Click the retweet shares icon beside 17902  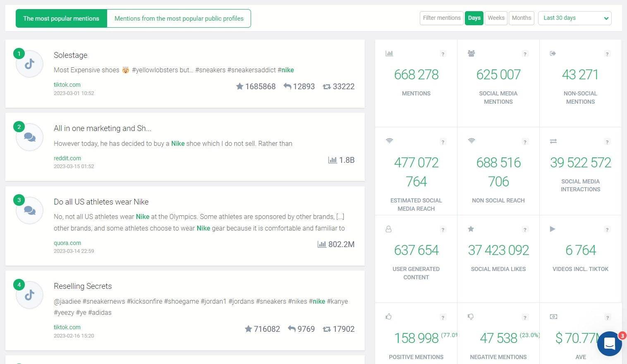click(x=327, y=329)
